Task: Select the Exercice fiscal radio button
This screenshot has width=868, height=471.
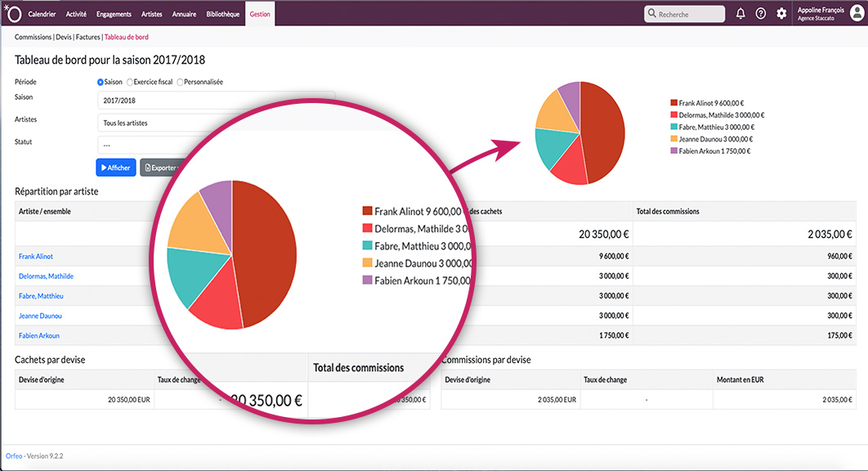Action: point(129,82)
